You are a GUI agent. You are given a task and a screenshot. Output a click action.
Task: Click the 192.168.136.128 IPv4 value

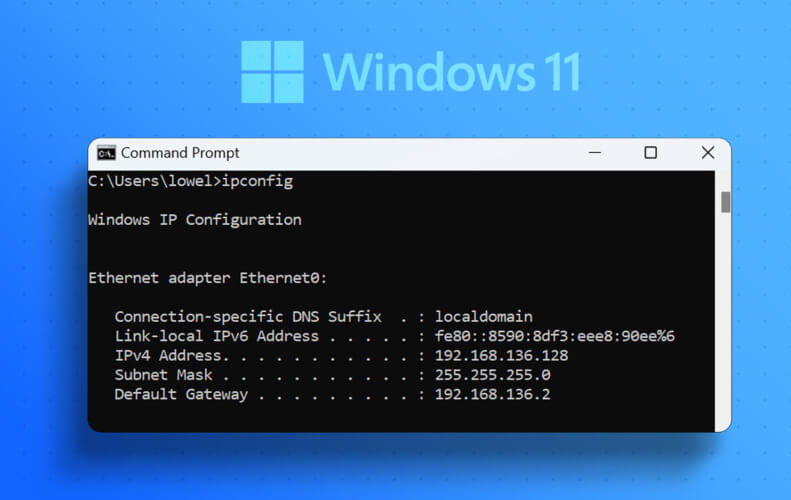click(x=501, y=356)
